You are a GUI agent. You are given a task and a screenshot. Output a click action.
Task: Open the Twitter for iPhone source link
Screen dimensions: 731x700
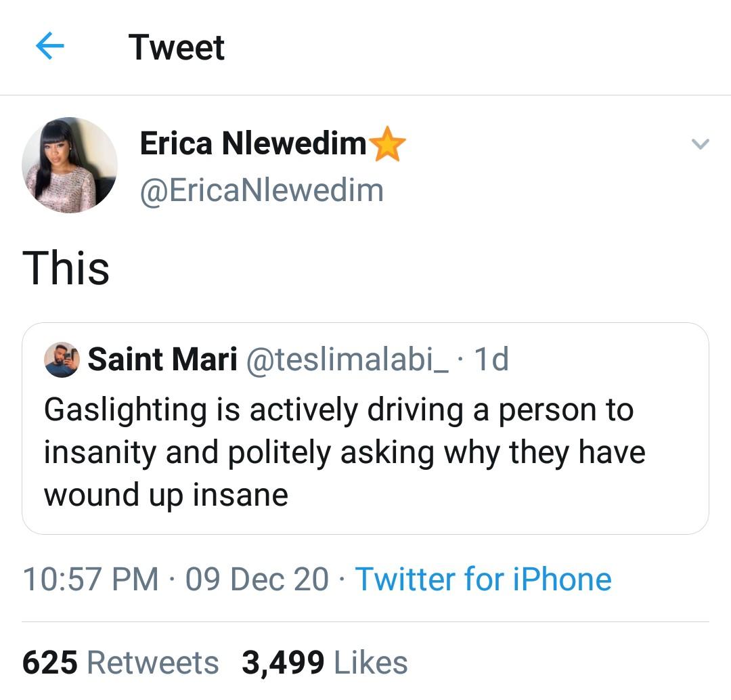point(483,579)
